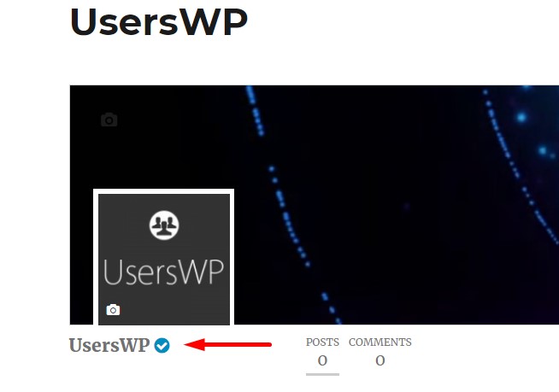Click the camera icon on the cover banner
Viewport: 559px width, 392px height.
pyautogui.click(x=109, y=120)
